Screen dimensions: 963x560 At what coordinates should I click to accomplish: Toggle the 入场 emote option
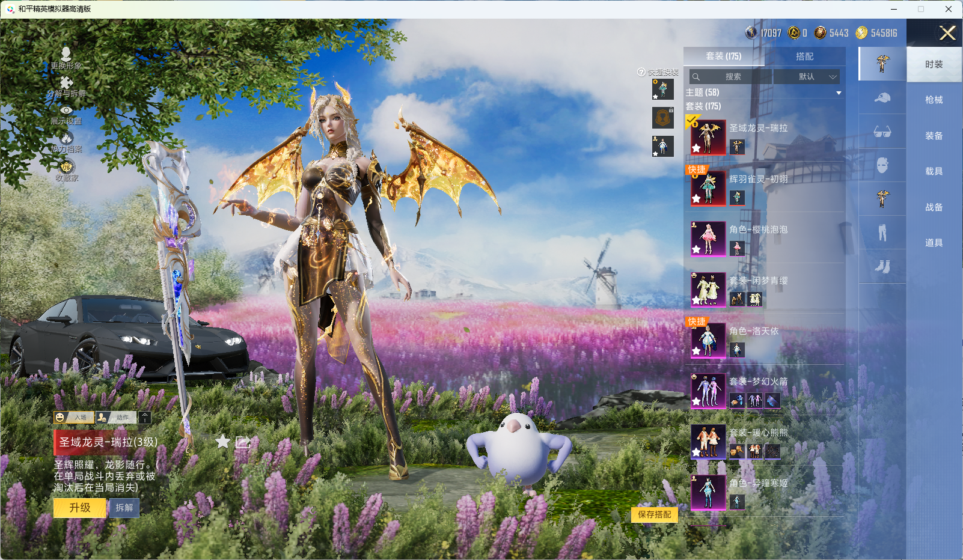click(x=74, y=417)
